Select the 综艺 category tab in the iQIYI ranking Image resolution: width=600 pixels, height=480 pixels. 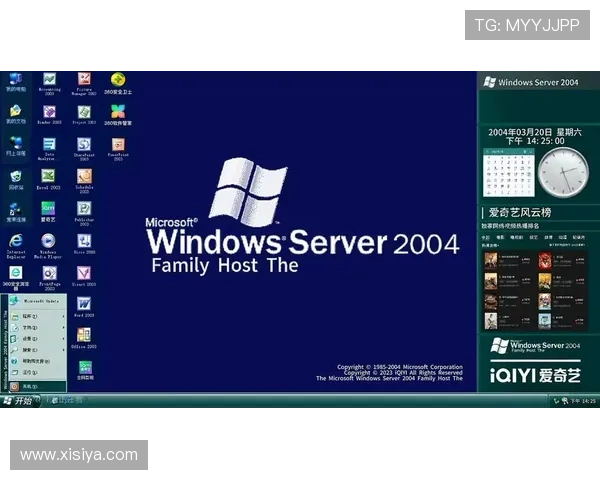(x=533, y=237)
